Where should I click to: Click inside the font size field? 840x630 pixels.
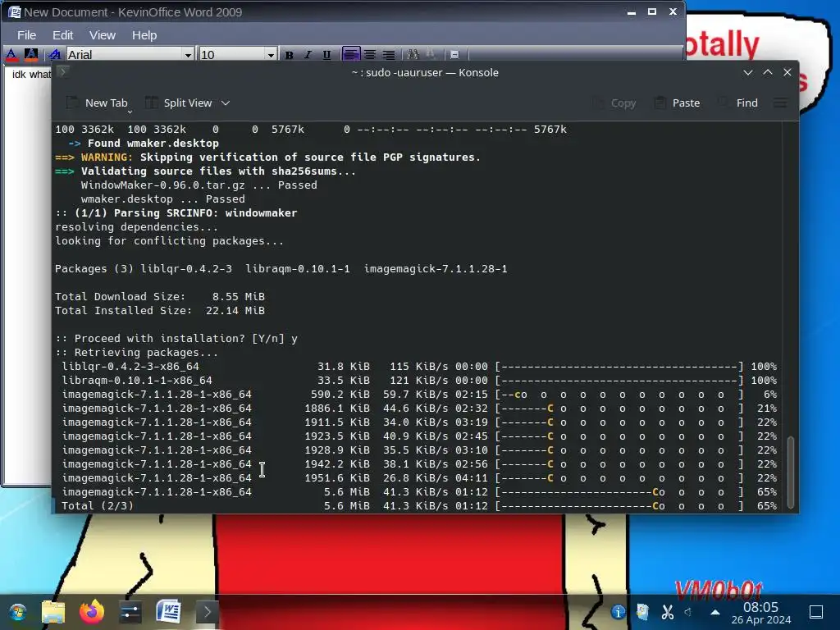pos(232,55)
